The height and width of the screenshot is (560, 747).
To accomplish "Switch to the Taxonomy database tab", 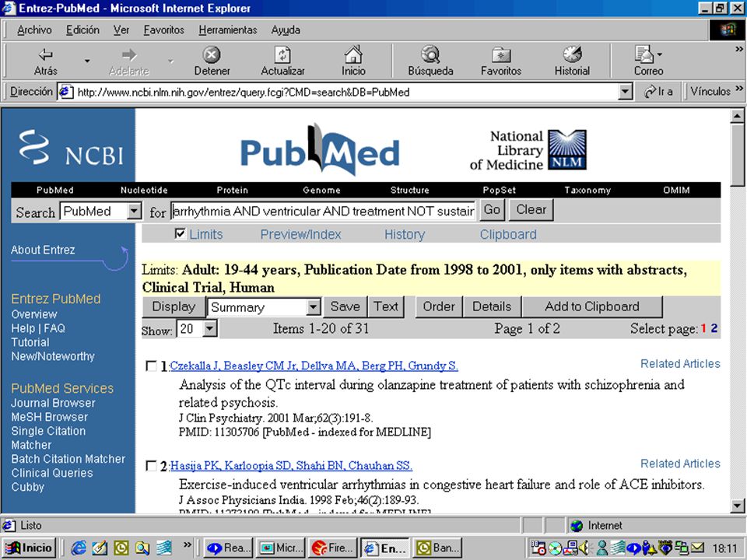I will tap(587, 190).
